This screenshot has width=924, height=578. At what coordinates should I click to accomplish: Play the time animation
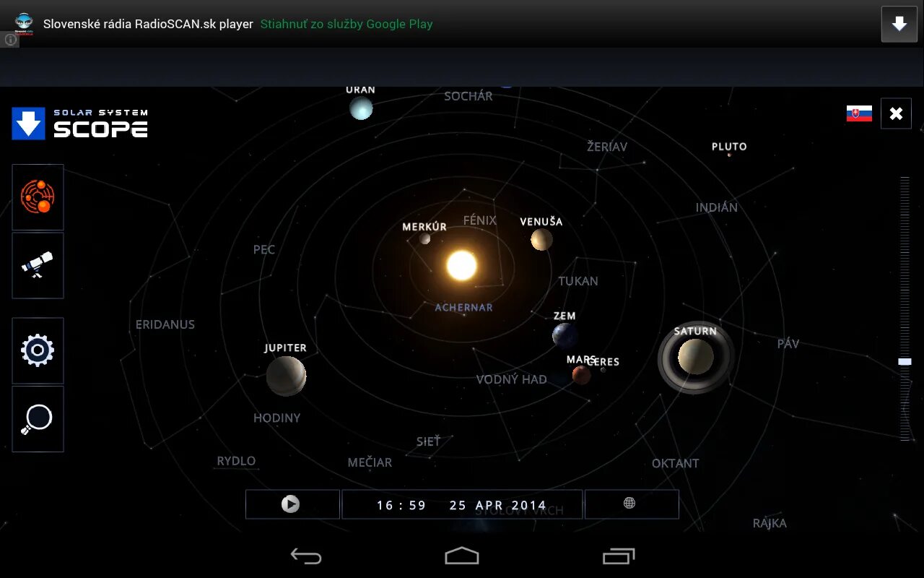pos(292,504)
